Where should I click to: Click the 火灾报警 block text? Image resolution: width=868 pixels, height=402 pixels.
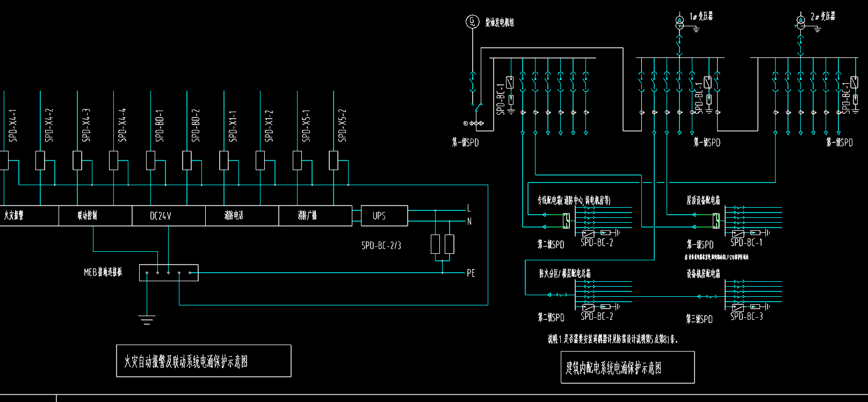click(13, 215)
